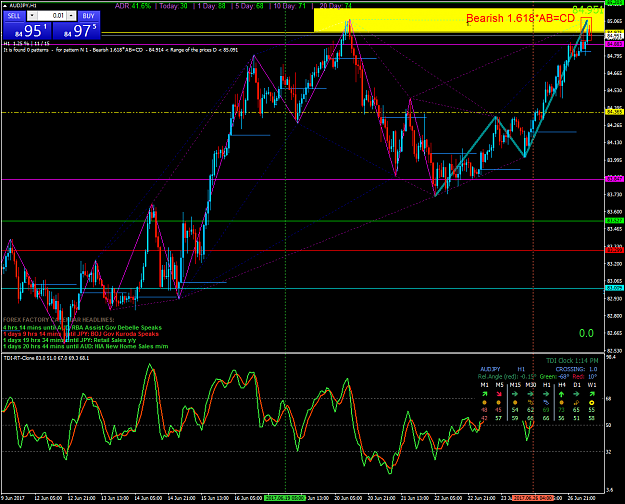
Task: Decrease lot volume with the left stepper arrow
Action: [x=32, y=16]
